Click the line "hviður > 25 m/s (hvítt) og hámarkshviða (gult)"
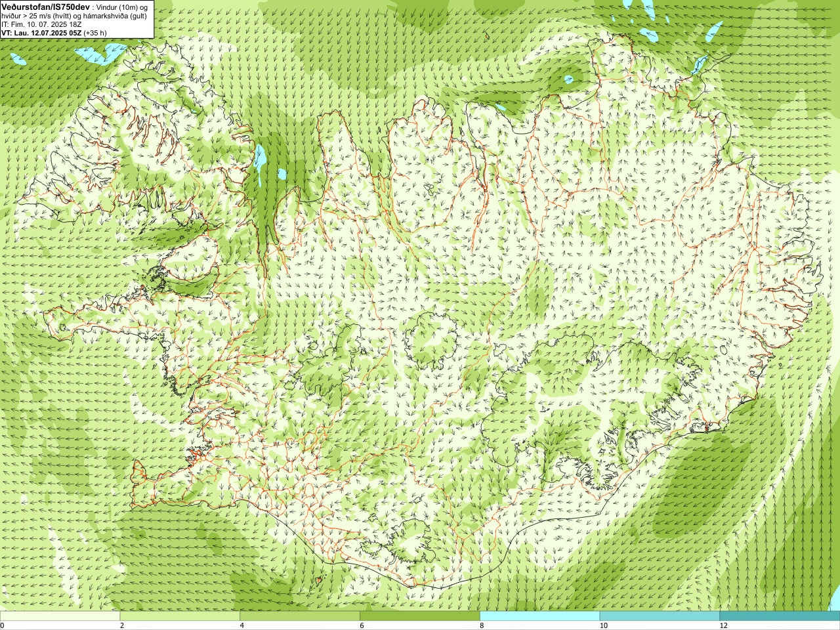 pyautogui.click(x=74, y=16)
